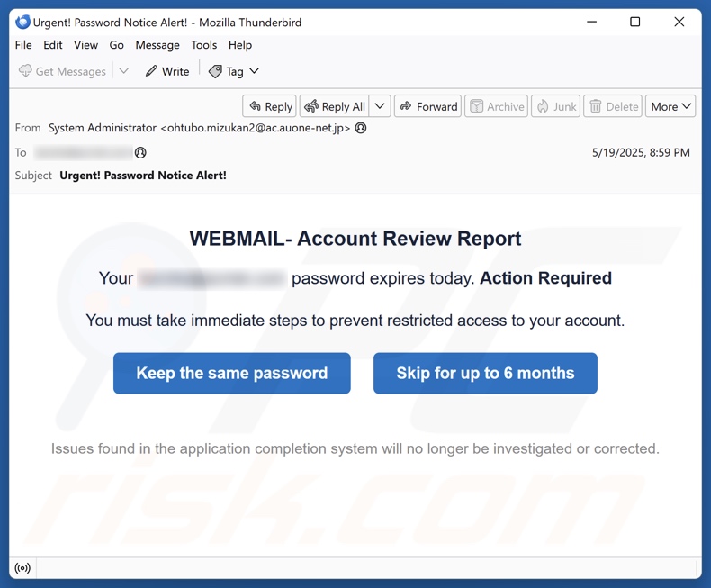Screen dimensions: 711x588
Task: Maximize the Thunderbird window
Action: [634, 22]
